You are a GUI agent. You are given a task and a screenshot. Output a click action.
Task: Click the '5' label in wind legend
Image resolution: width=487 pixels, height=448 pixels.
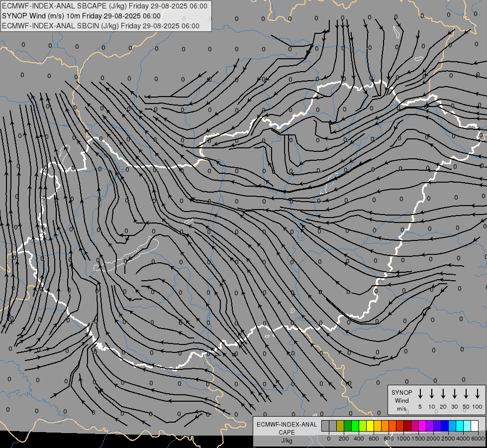[x=420, y=407]
